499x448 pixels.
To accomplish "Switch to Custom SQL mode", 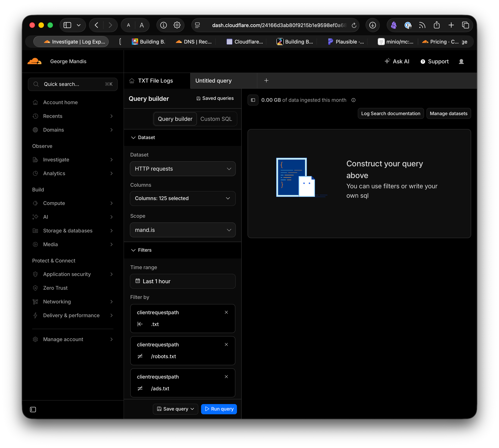I will click(x=216, y=119).
